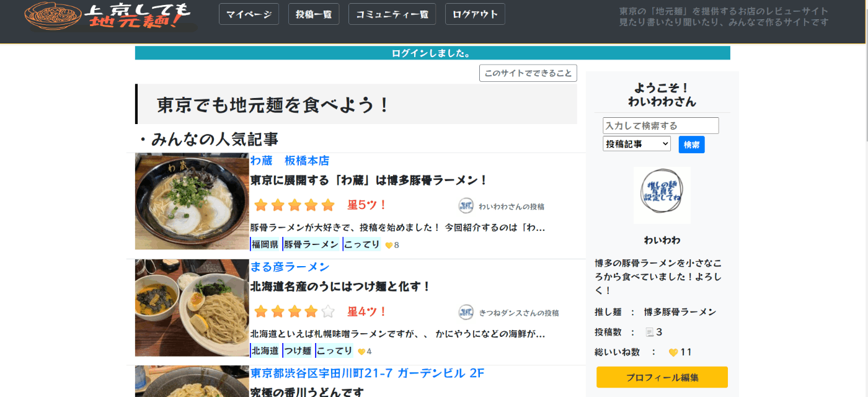Click the プロフィール編集 button
Image resolution: width=868 pixels, height=397 pixels.
(662, 377)
